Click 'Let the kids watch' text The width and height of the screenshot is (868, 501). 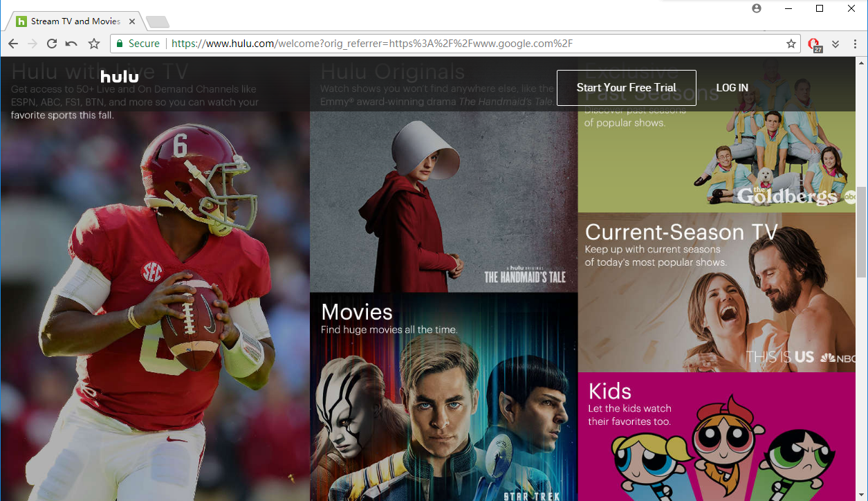[629, 408]
